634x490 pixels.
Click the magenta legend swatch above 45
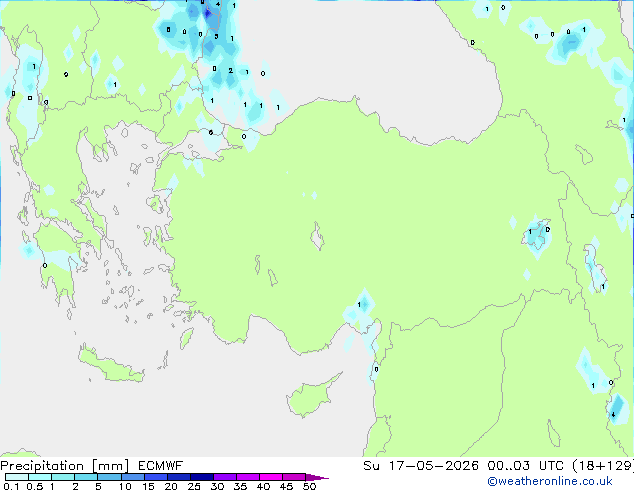(x=294, y=477)
